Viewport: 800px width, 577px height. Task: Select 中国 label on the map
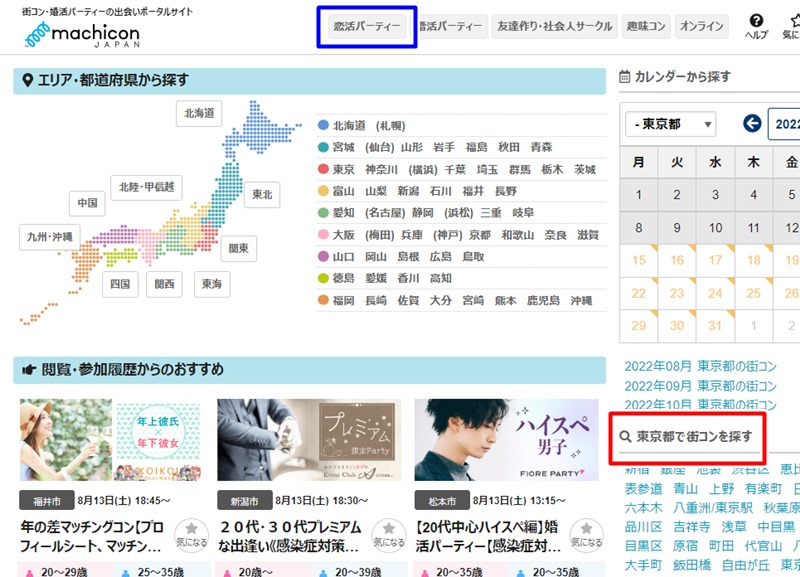87,203
